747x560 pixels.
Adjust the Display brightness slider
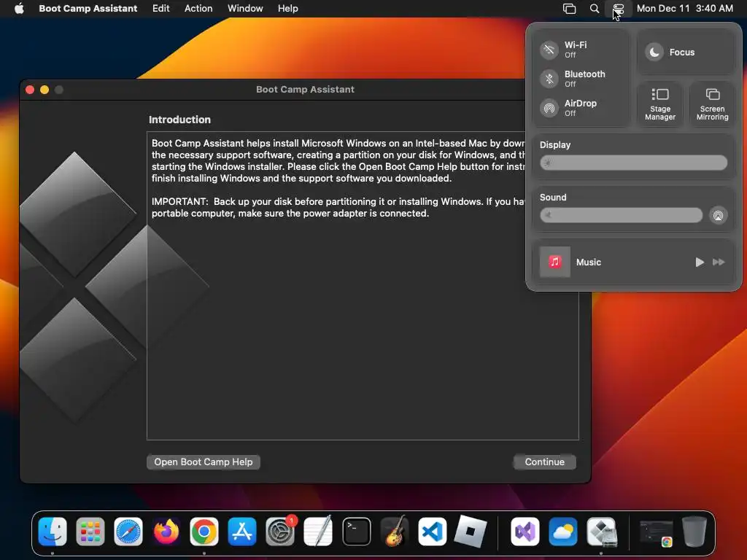click(634, 163)
